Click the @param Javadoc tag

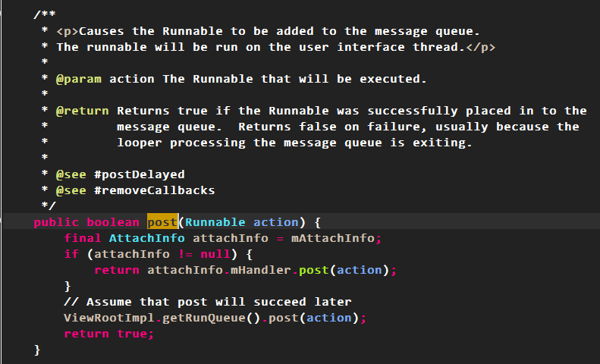point(79,79)
